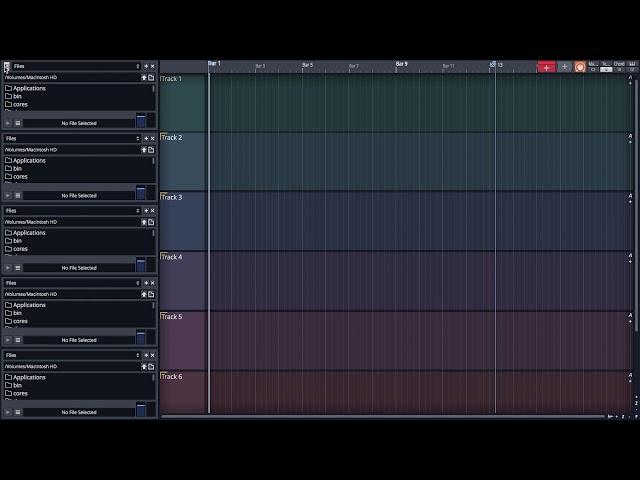Click the folder bookmark icon in first browser panel
Viewport: 640px width, 480px height.
pyautogui.click(x=151, y=77)
